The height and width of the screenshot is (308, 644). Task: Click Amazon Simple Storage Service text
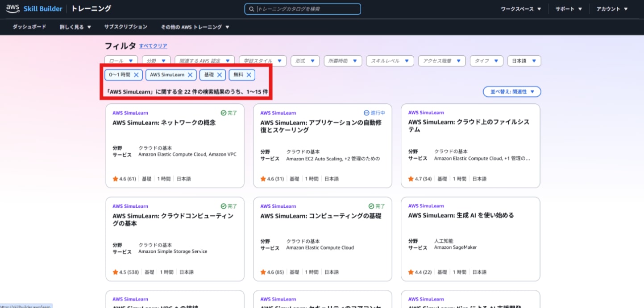tap(173, 251)
